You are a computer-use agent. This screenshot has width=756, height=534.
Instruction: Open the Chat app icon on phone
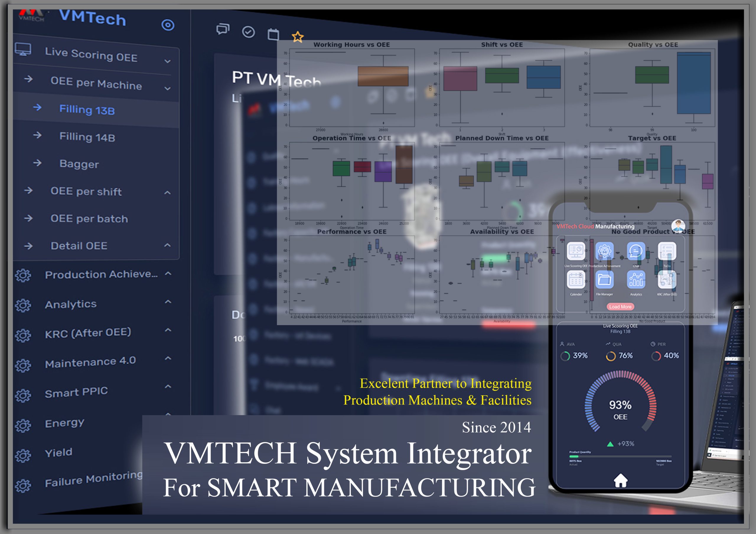click(x=636, y=252)
